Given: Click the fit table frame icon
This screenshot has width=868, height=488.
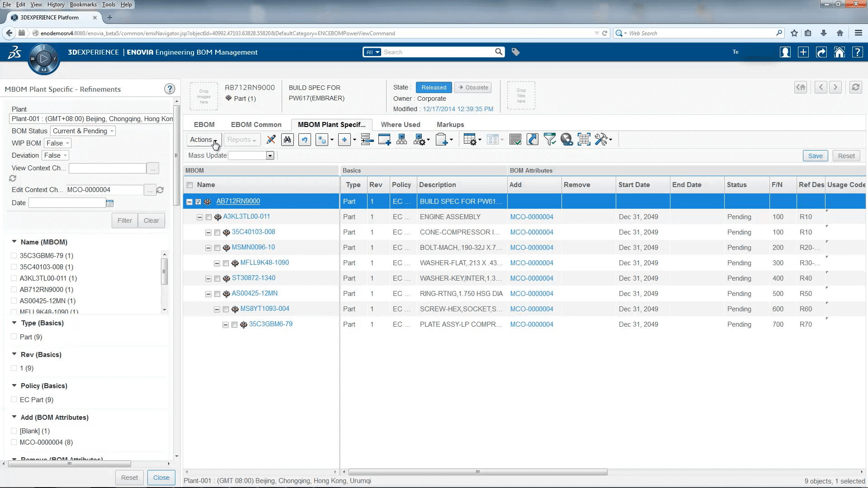Looking at the screenshot, I should (x=584, y=140).
